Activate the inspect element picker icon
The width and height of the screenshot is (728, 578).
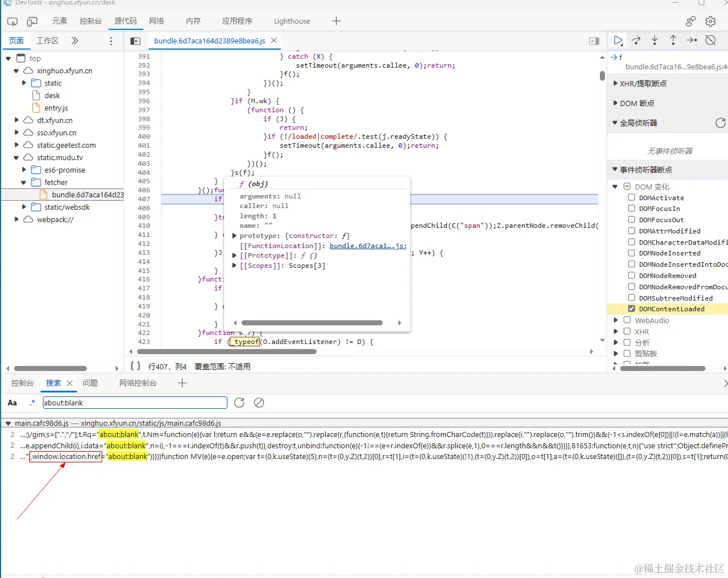pyautogui.click(x=12, y=21)
